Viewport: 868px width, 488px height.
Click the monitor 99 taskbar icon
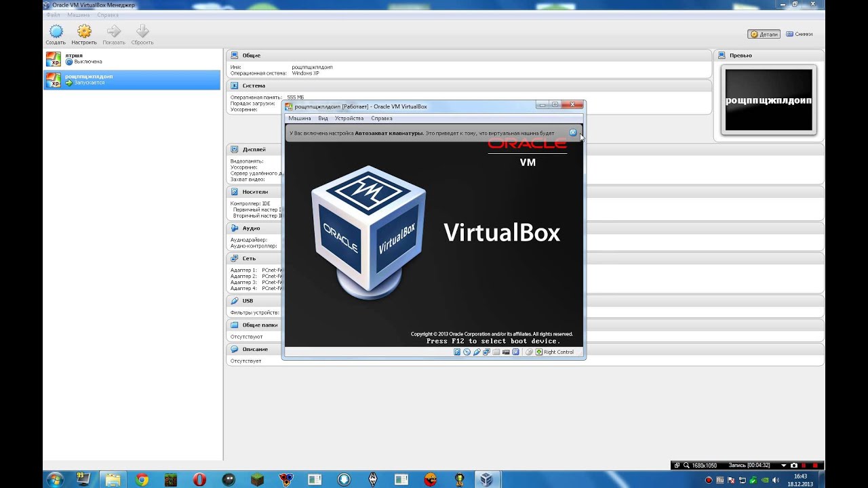[x=84, y=479]
